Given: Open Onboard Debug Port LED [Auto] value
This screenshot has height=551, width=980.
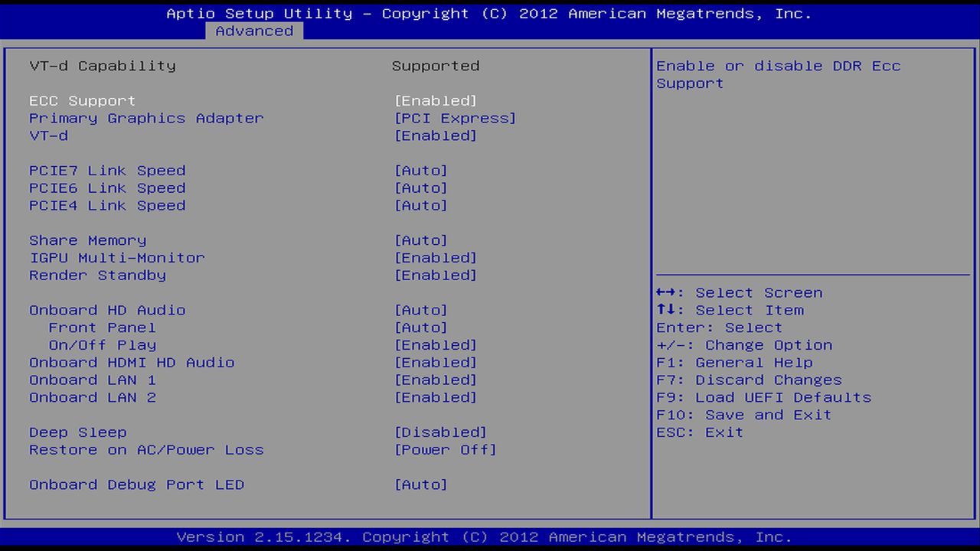Looking at the screenshot, I should 421,484.
